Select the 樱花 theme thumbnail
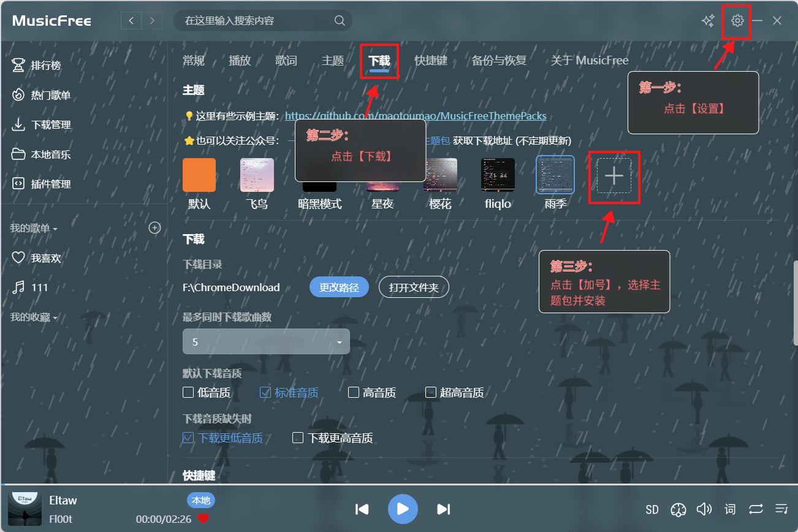 pos(441,175)
